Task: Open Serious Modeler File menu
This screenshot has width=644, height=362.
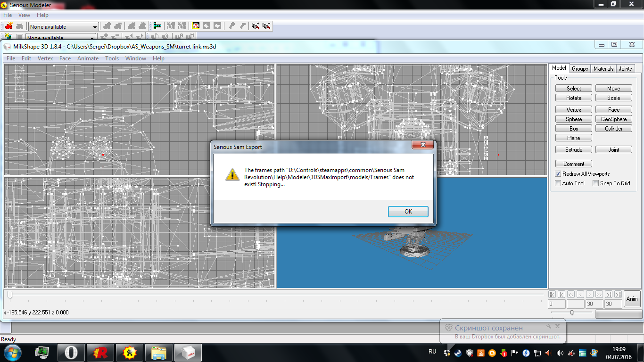Action: [x=8, y=15]
